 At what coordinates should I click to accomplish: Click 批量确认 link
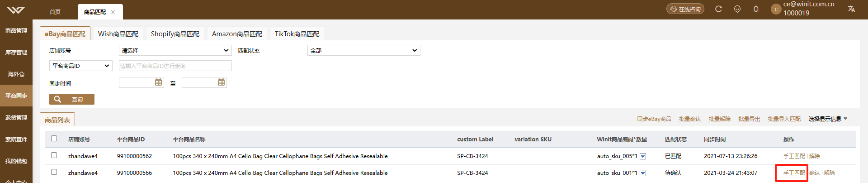click(x=690, y=119)
